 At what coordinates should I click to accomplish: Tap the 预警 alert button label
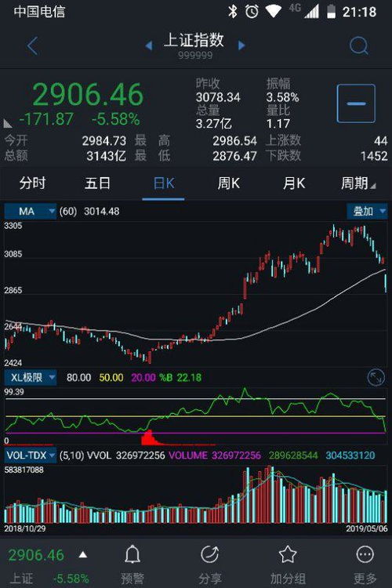(x=132, y=578)
